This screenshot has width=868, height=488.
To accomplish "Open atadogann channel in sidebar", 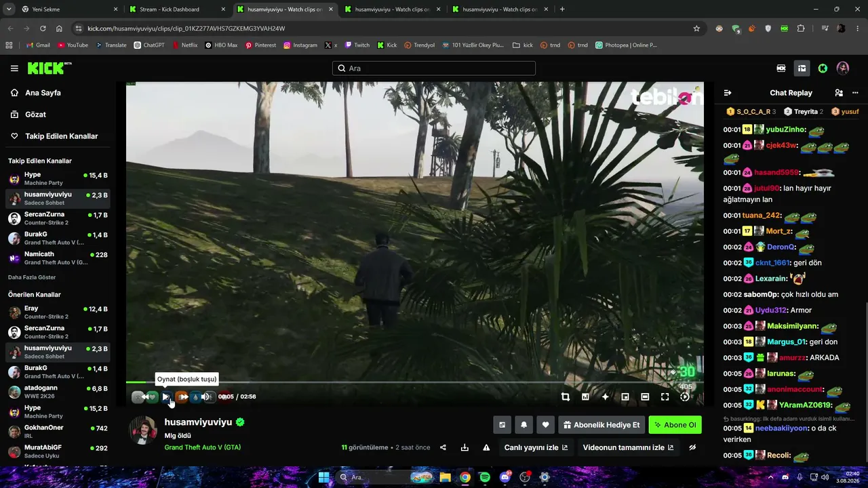I will tap(58, 392).
